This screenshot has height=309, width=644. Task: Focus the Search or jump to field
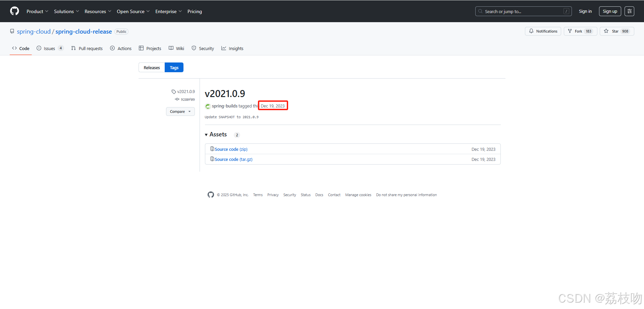(x=523, y=11)
